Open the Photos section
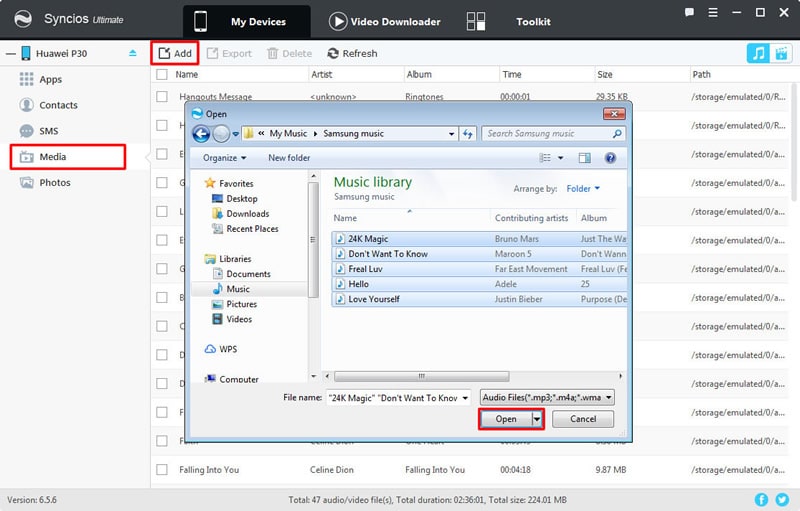Image resolution: width=800 pixels, height=511 pixels. (45, 183)
